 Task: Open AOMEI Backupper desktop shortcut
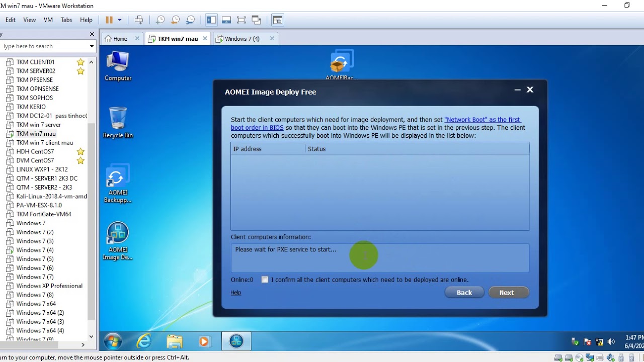point(118,184)
